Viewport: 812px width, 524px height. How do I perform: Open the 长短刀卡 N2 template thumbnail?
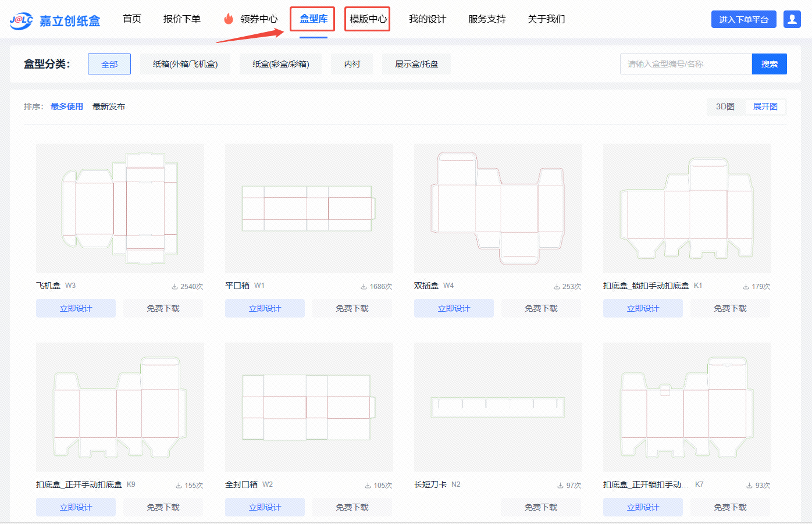(x=498, y=407)
